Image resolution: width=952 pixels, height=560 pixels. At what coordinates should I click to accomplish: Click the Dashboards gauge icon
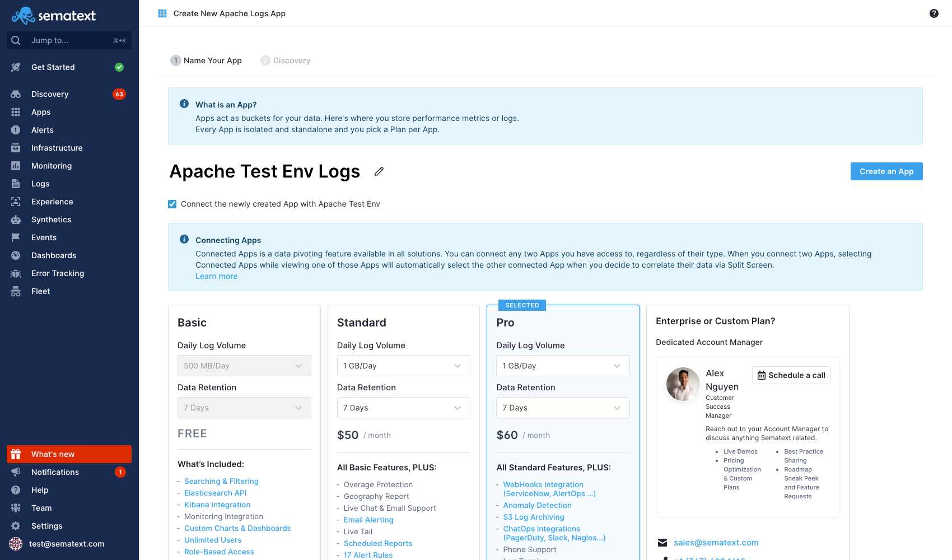click(x=16, y=255)
